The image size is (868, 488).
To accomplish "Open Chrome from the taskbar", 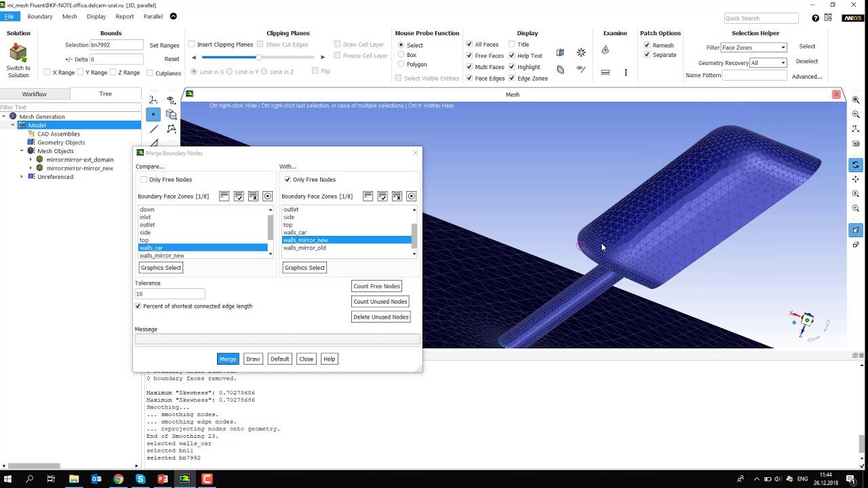I will click(118, 479).
